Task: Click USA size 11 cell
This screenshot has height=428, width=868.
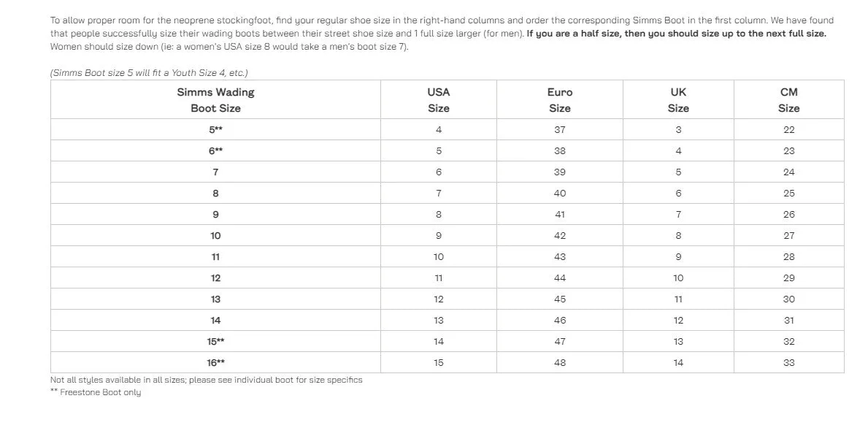Action: click(439, 278)
